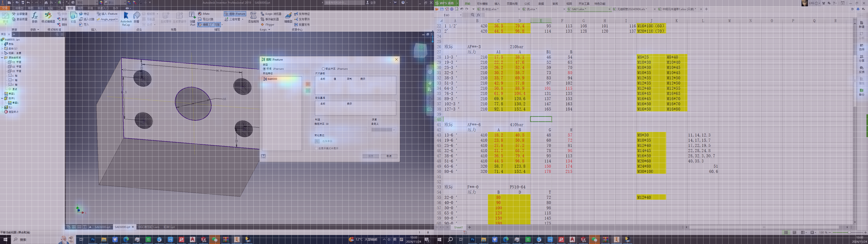Launch Autodesk ReCap from the ribbon

tap(126, 19)
